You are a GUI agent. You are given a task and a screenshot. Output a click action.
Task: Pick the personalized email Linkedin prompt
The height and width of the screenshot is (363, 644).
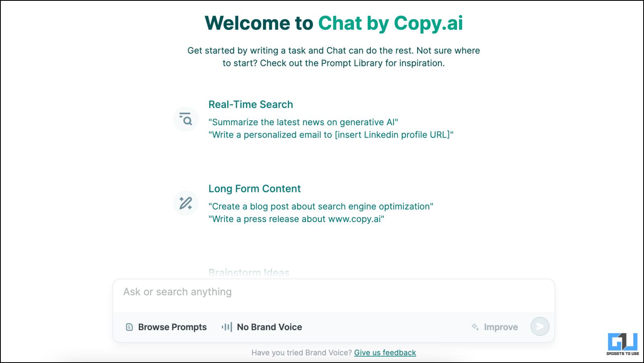click(x=331, y=135)
